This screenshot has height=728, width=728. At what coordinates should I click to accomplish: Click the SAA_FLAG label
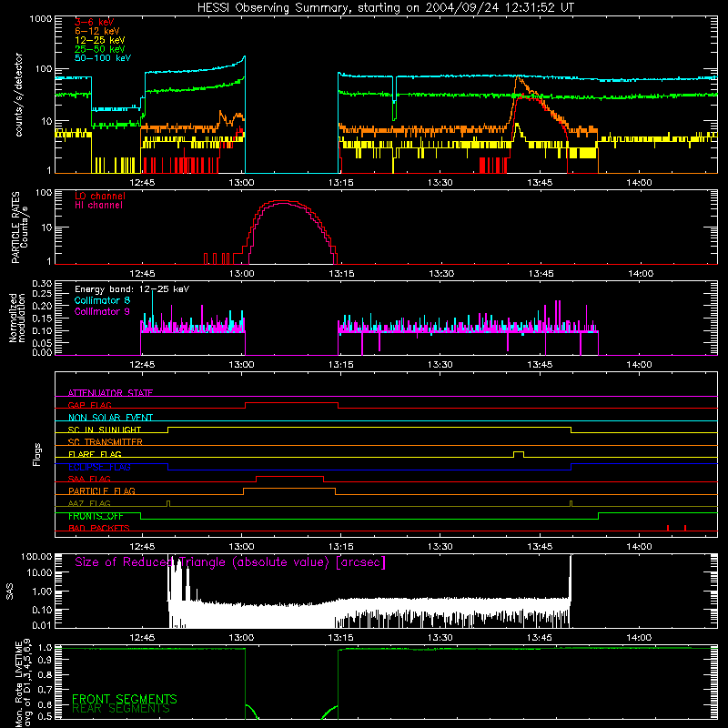[x=89, y=479]
